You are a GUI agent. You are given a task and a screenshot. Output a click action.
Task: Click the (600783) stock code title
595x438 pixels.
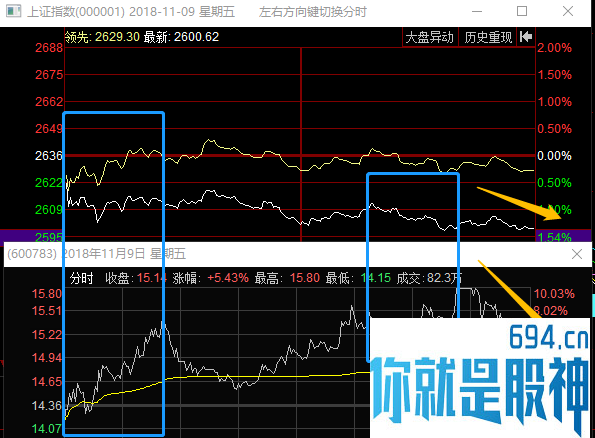[32, 254]
